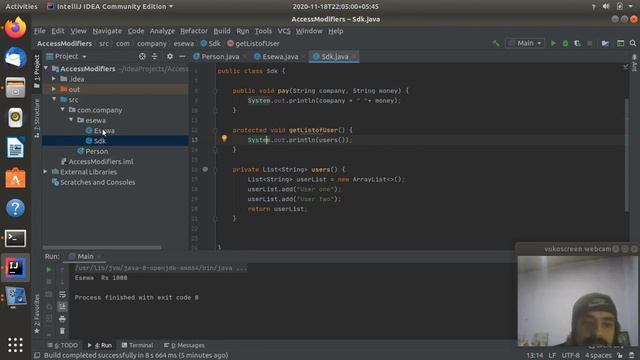This screenshot has width=640, height=360.
Task: Click the 4 spaces indent setting
Action: (x=598, y=356)
